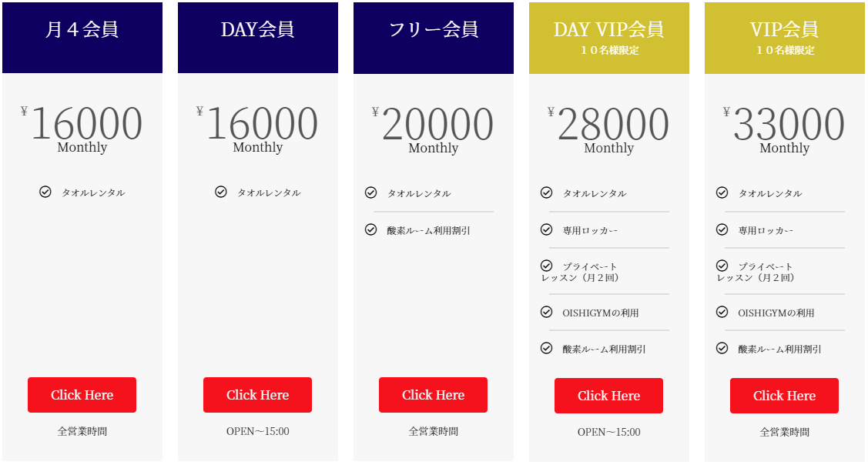Click Here button under 月４会員 plan
Image resolution: width=868 pixels, height=465 pixels.
pyautogui.click(x=82, y=395)
